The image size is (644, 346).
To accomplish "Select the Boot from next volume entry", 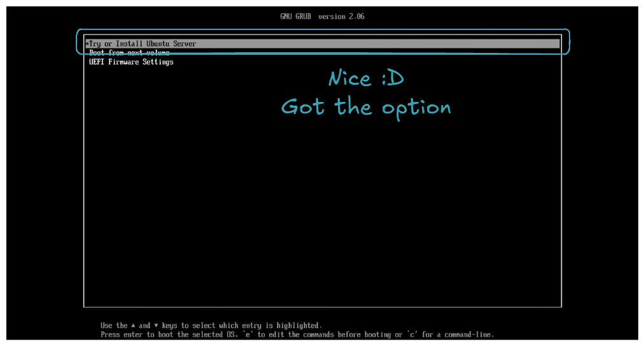I will tap(129, 53).
